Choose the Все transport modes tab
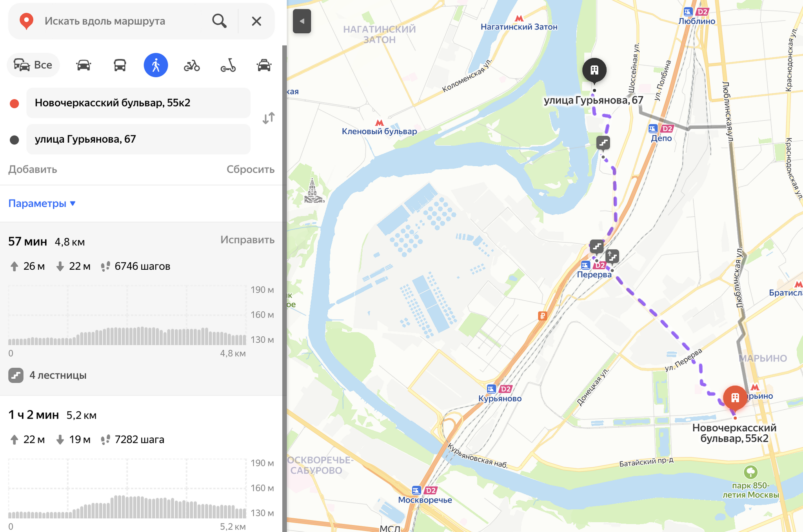803x532 pixels. coord(33,65)
